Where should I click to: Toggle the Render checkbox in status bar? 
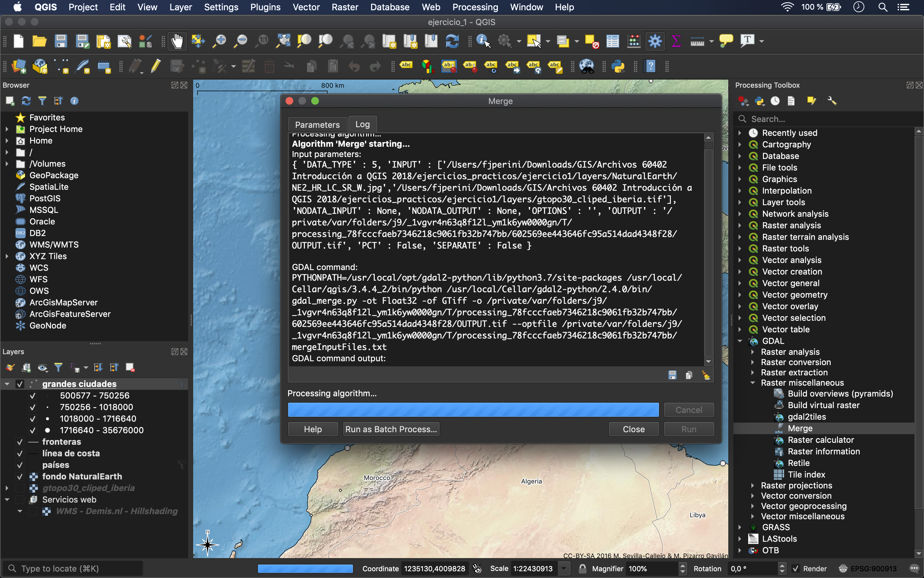796,568
